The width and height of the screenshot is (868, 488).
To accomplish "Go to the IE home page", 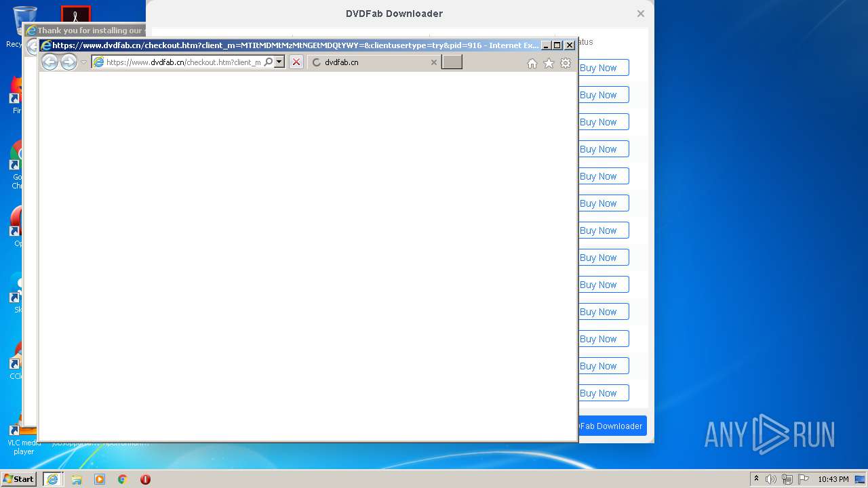I will click(x=532, y=63).
